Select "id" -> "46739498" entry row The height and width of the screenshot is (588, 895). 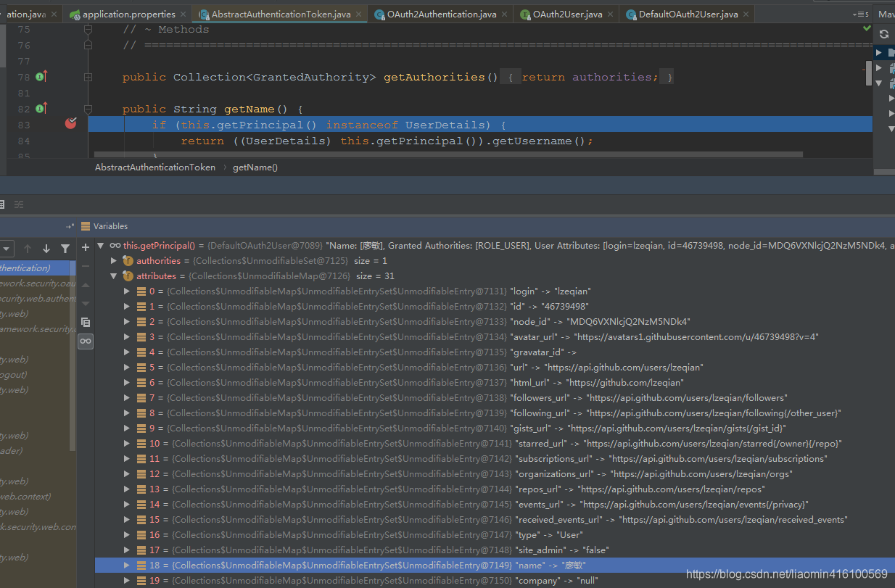pyautogui.click(x=495, y=306)
